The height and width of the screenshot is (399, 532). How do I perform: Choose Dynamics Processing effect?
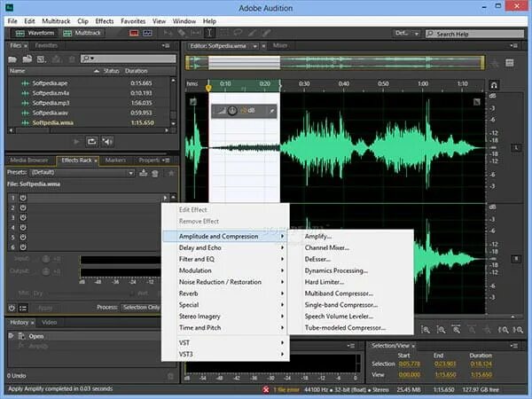tap(350, 270)
